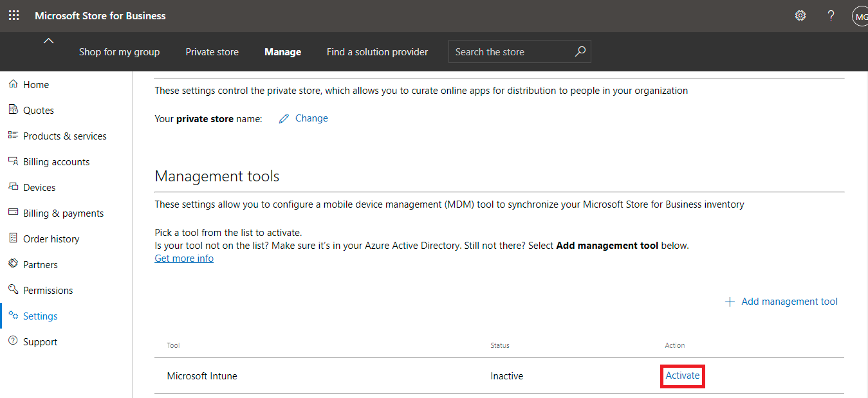Click the pencil icon beside Change

tap(284, 118)
